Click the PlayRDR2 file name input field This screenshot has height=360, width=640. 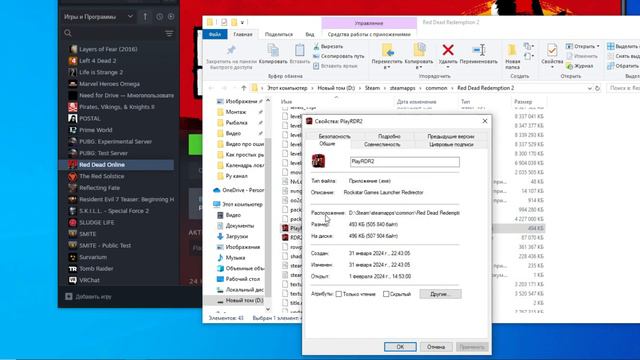404,162
